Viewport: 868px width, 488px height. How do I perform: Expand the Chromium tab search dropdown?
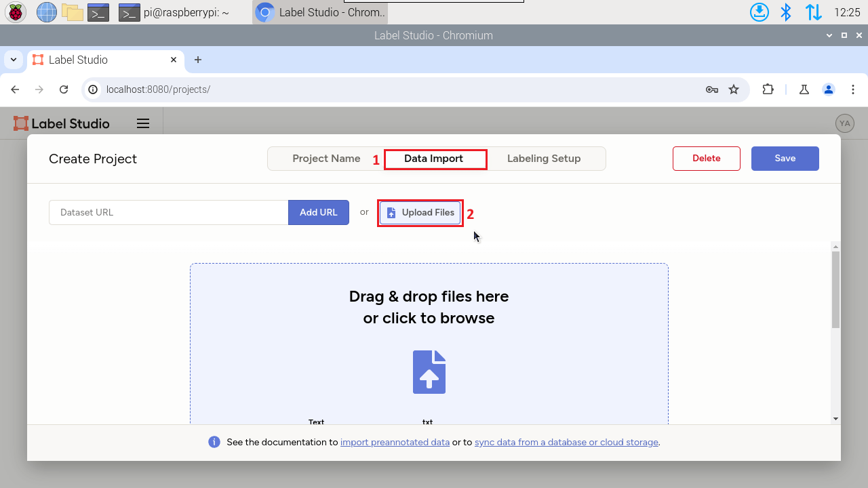click(14, 60)
